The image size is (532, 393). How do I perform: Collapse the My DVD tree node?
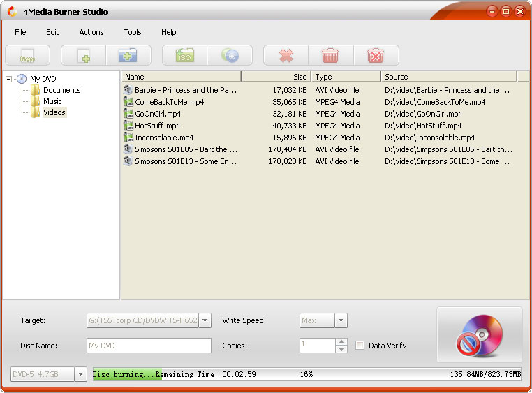click(x=9, y=79)
